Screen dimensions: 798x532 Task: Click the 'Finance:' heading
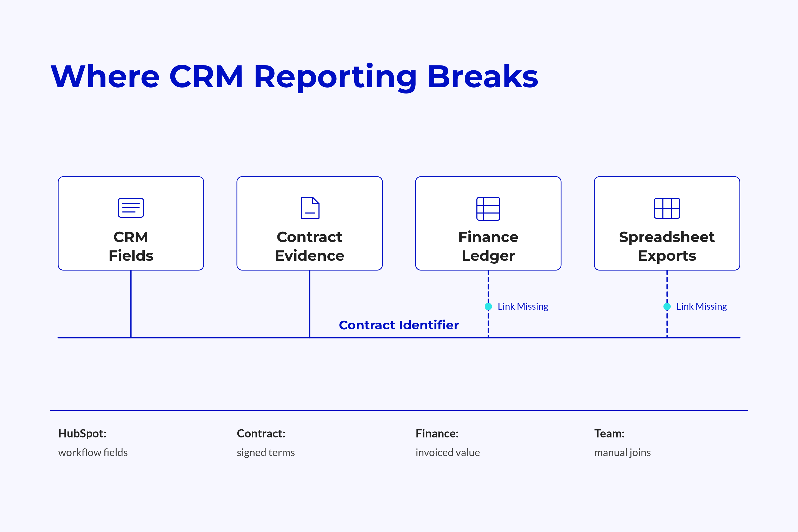437,434
